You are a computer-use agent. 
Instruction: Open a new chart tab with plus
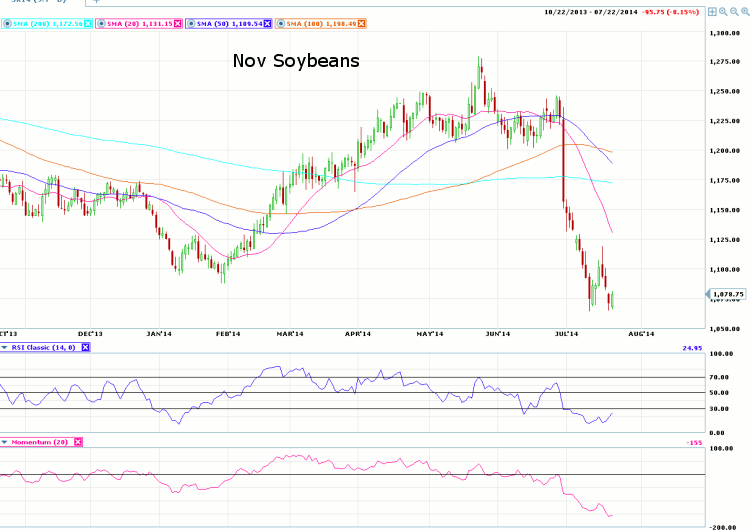pos(96,3)
